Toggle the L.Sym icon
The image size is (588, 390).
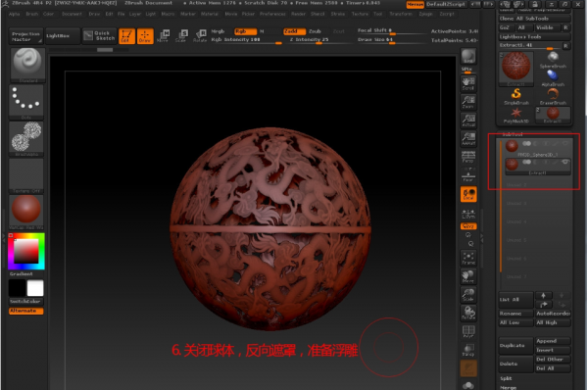[468, 214]
